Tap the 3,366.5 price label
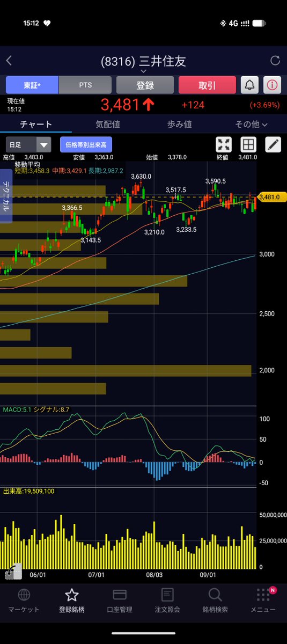 coord(72,207)
